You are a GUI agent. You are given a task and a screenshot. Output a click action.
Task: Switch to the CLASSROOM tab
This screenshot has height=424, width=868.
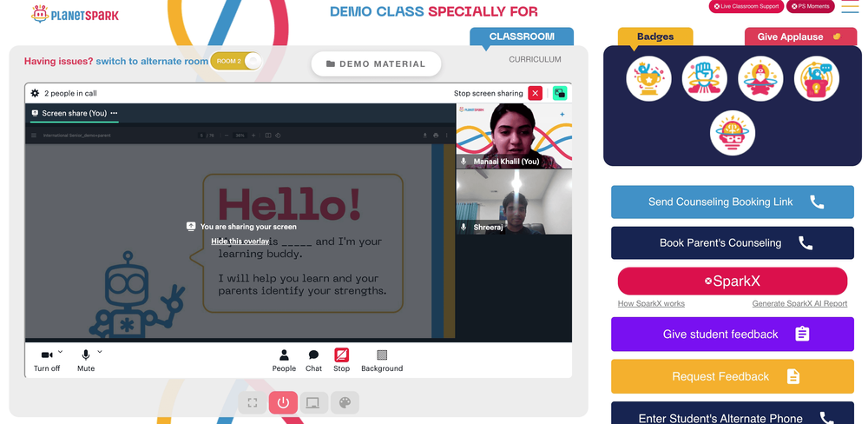coord(522,36)
